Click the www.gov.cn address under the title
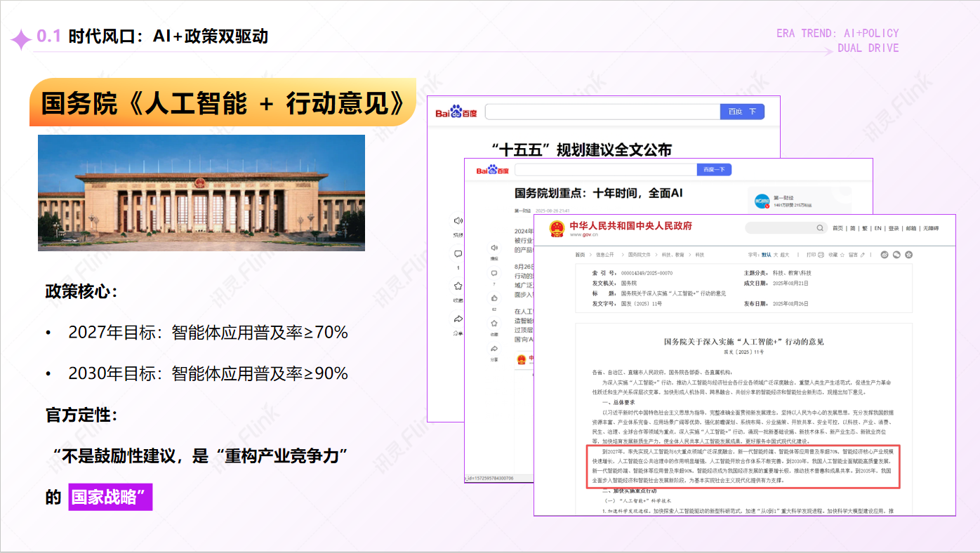This screenshot has height=553, width=980. coord(583,235)
